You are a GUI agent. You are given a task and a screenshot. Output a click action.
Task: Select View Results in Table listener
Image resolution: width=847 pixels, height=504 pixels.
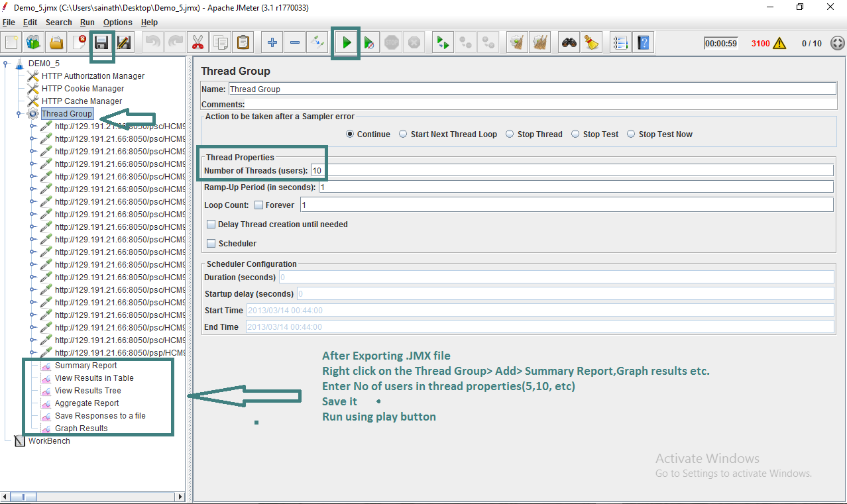coord(94,378)
